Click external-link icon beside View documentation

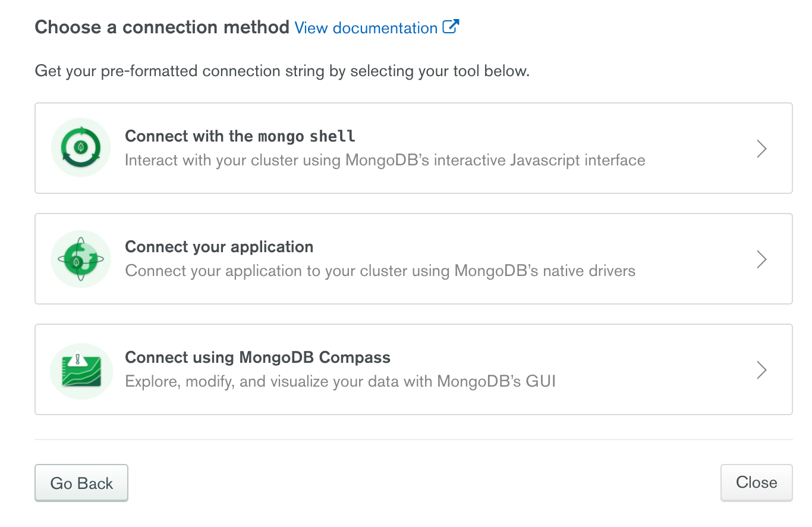click(x=451, y=27)
